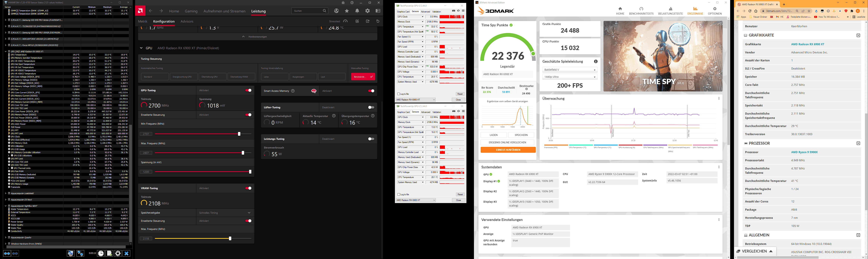Open bug report icon in AMD Software title bar

point(343,3)
